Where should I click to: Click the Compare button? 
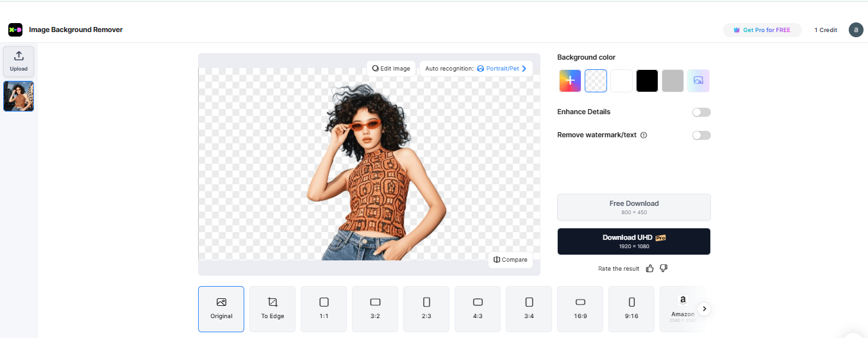(x=510, y=260)
